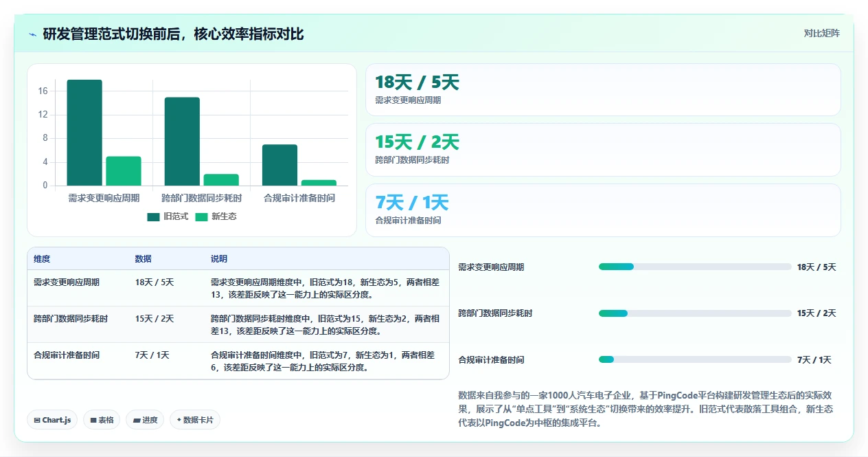Click the 新生态 bar for 合规审计准备时间
The width and height of the screenshot is (868, 457).
coord(319,183)
